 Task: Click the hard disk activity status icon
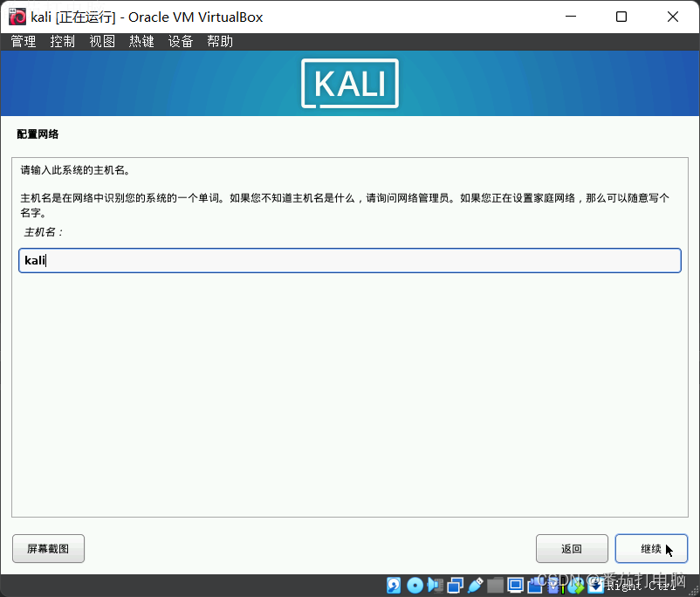click(394, 586)
